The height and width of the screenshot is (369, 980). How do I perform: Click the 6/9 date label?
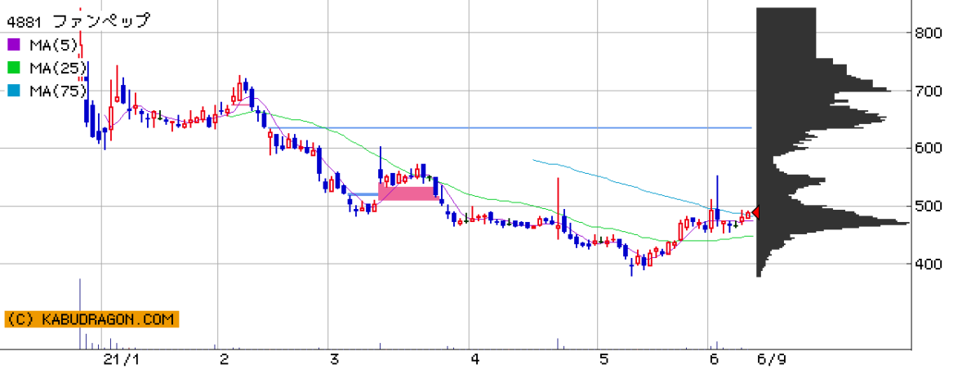click(x=772, y=359)
